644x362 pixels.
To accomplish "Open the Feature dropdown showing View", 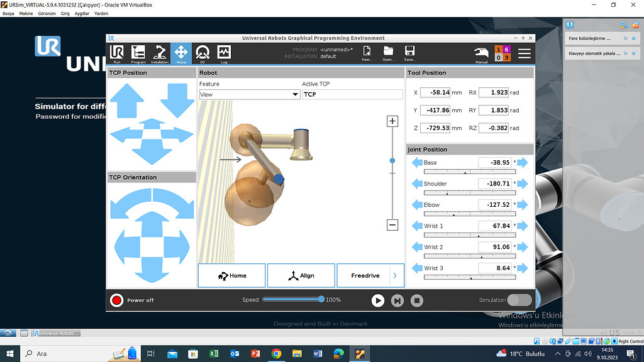I will click(249, 94).
